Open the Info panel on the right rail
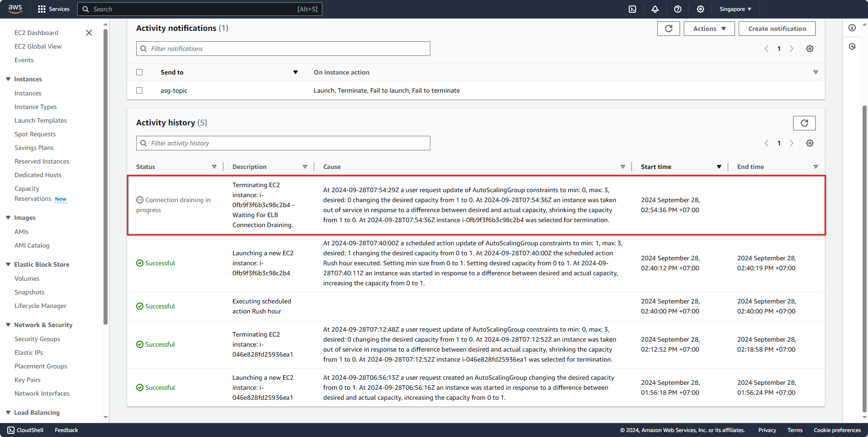Image resolution: width=868 pixels, height=437 pixels. point(852,28)
